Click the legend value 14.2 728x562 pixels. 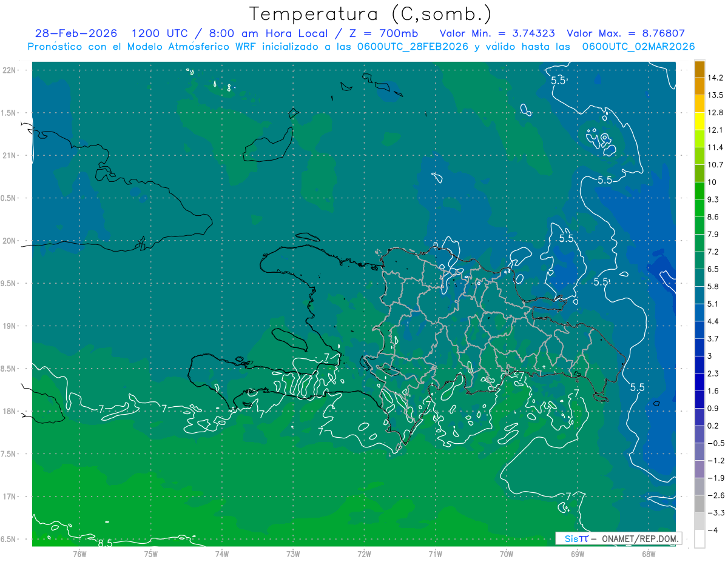tap(716, 78)
